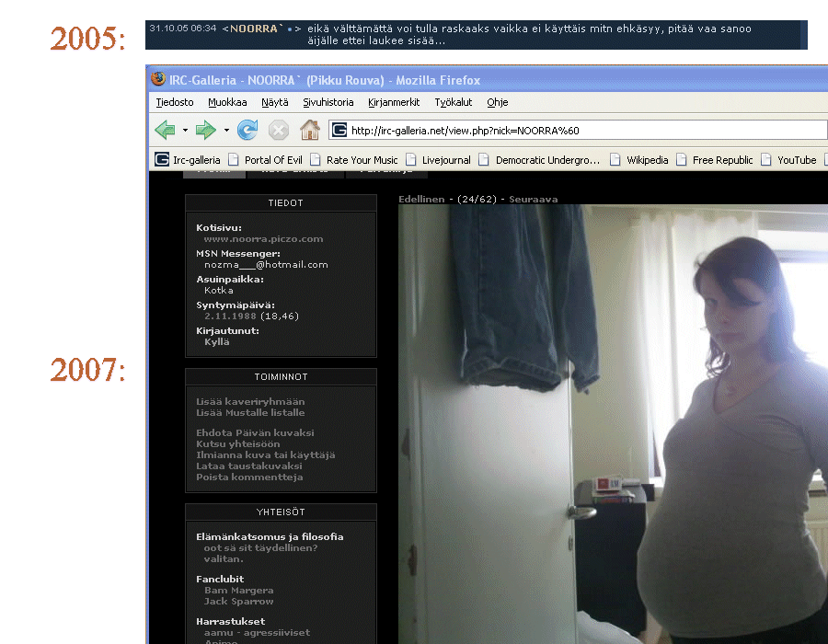The width and height of the screenshot is (828, 644).
Task: Click the page icon beside Rate Your Music
Action: point(316,159)
